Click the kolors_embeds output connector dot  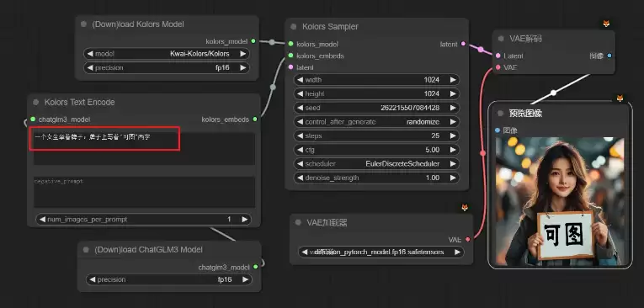point(255,119)
